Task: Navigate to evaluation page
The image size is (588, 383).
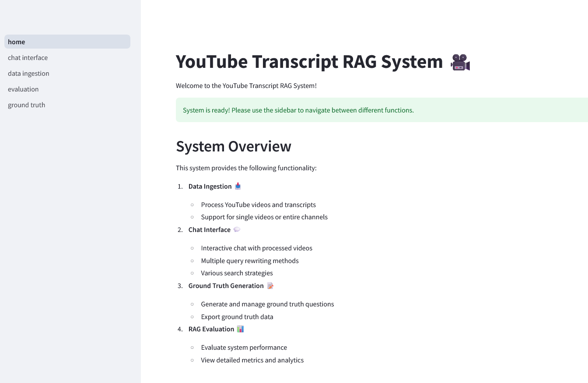Action: tap(67, 89)
